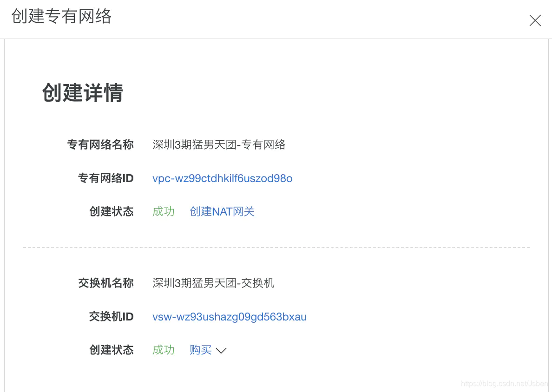552x392 pixels.
Task: Select VPC name text 深圳3期猛男天团-专有网络
Action: pyautogui.click(x=219, y=144)
